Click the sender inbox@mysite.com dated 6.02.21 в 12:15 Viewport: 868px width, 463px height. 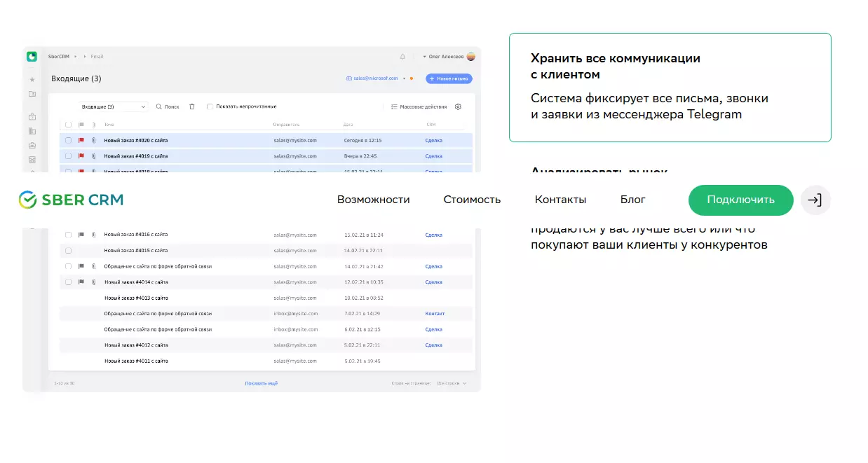(x=295, y=329)
